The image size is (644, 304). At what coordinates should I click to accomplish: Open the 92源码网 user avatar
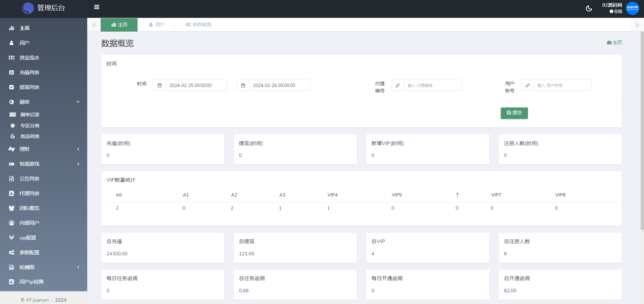632,8
